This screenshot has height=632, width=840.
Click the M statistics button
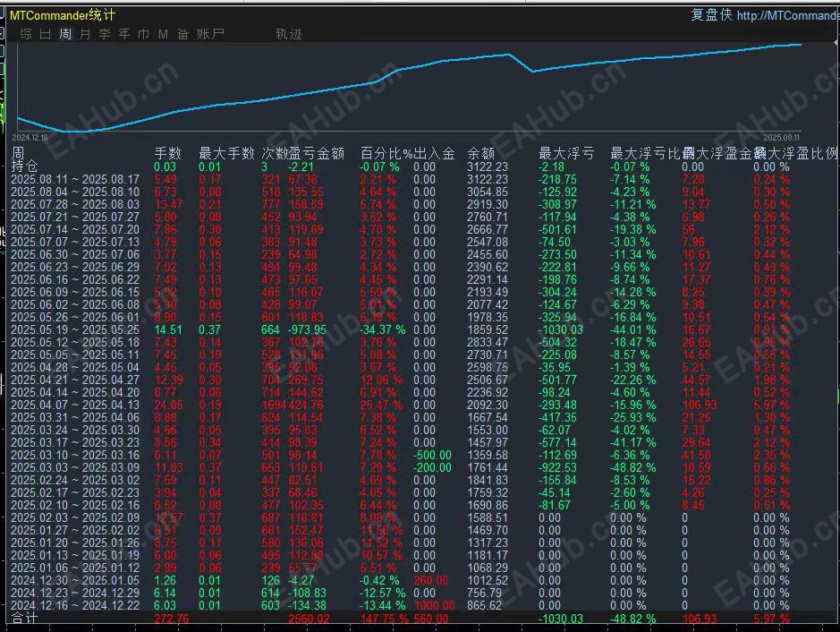pyautogui.click(x=164, y=33)
